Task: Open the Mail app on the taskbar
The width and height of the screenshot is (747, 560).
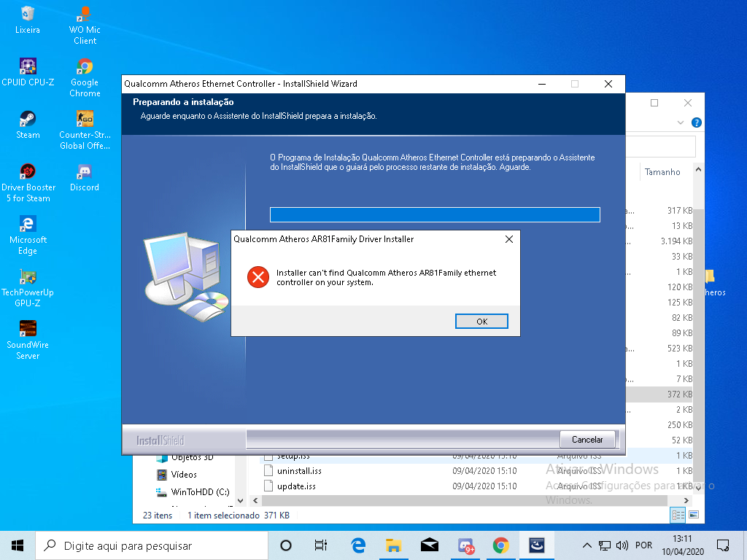Action: [x=429, y=545]
